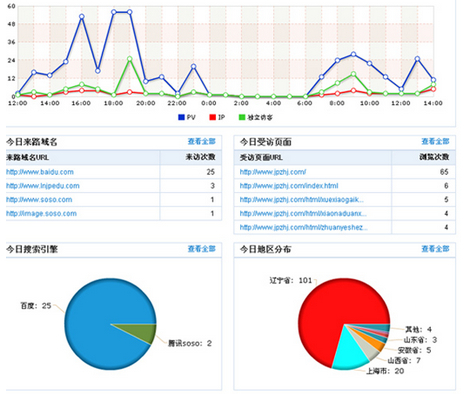Screen dimensions: 465x394
Task: Click the green legend swatch
Action: pos(242,117)
